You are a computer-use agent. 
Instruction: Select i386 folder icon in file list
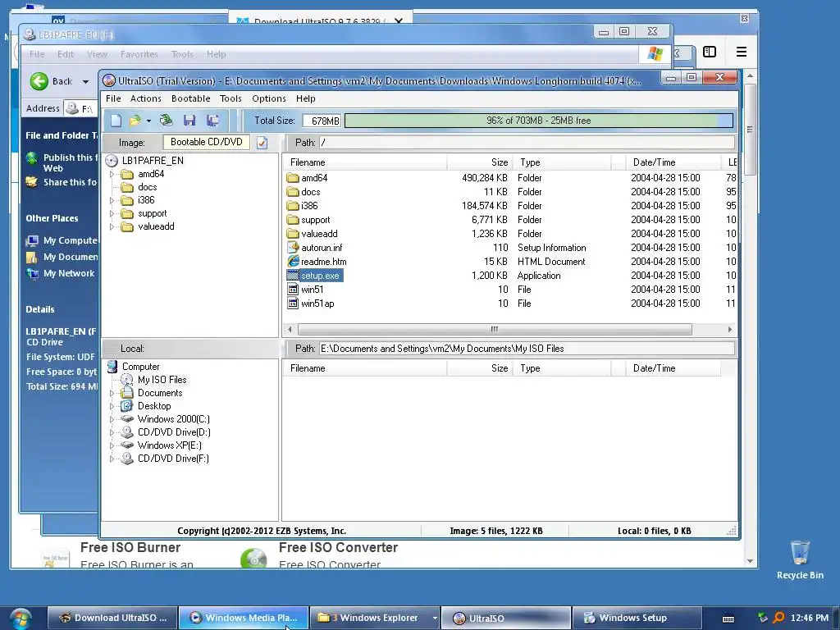293,206
